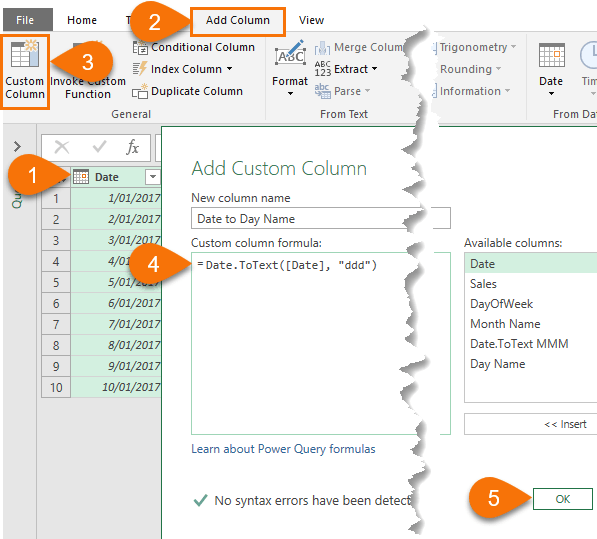Open the Index Column dropdown arrow
Viewport: 597px width, 539px height.
(x=230, y=69)
